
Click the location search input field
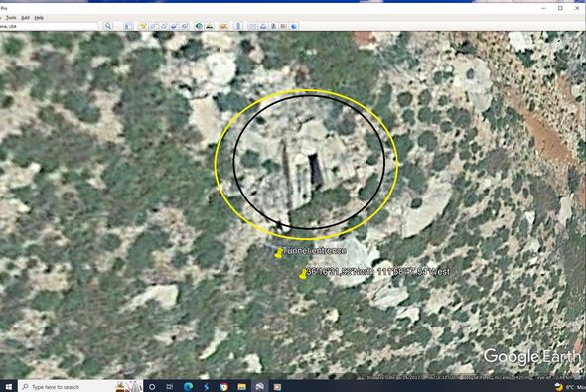click(x=49, y=26)
